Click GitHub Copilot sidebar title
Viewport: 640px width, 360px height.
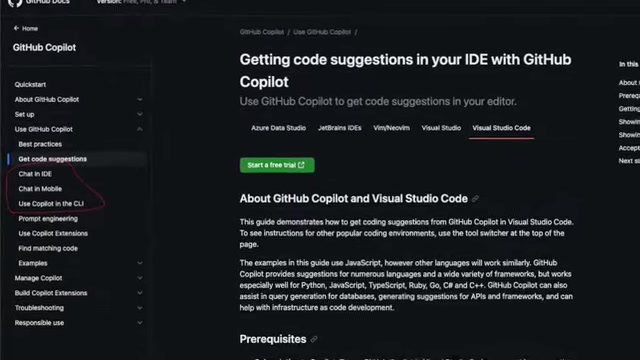click(x=44, y=48)
